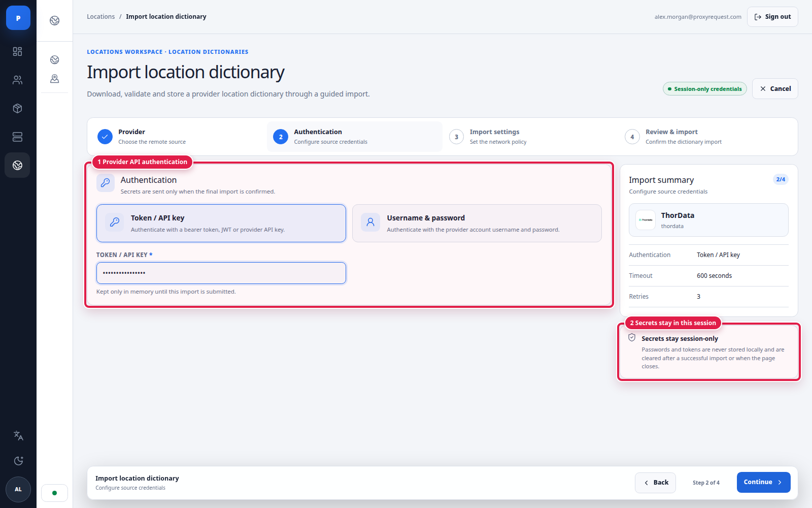Click 'Secrets are sent only when the final import is confirmed.'
The image size is (812, 508).
198,192
